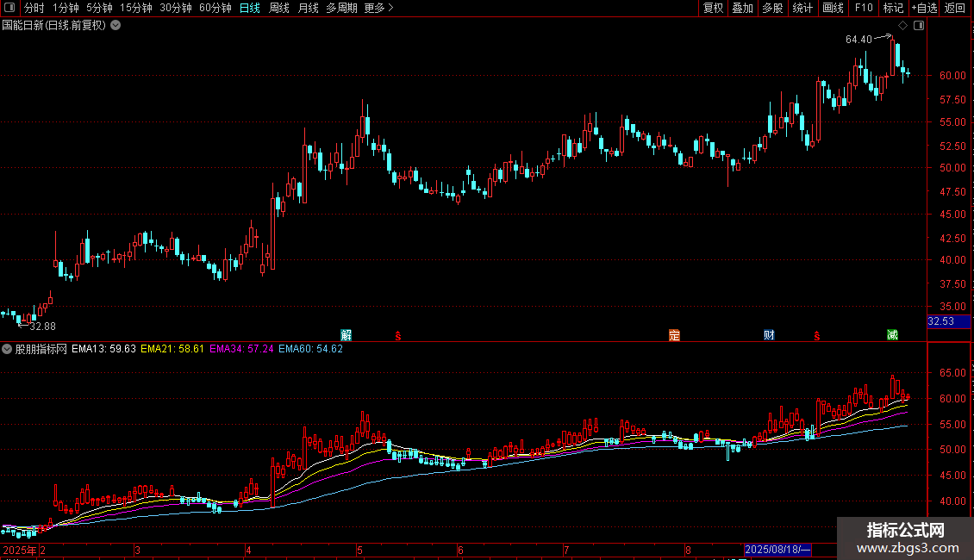The image size is (974, 560).
Task: Toggle the left side panel icon
Action: coord(9,8)
